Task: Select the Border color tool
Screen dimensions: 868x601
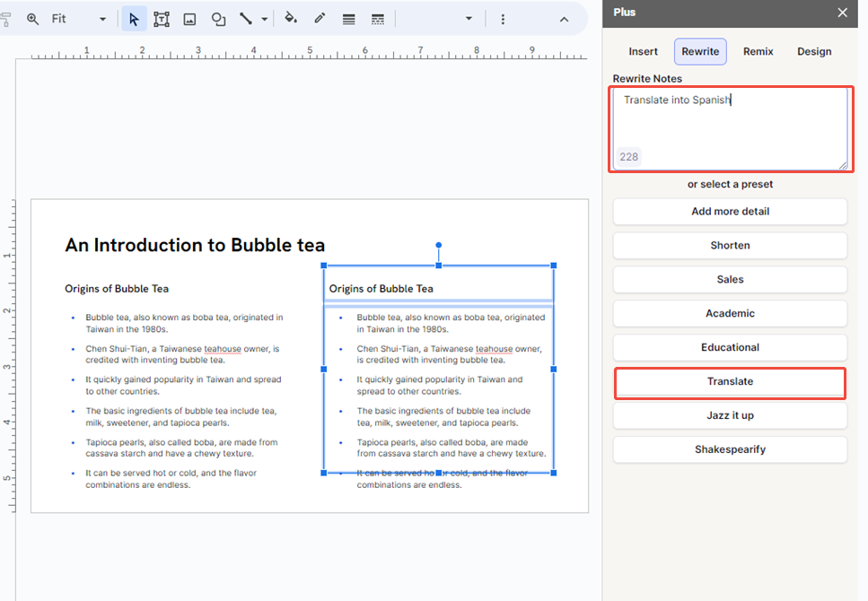Action: pyautogui.click(x=320, y=18)
